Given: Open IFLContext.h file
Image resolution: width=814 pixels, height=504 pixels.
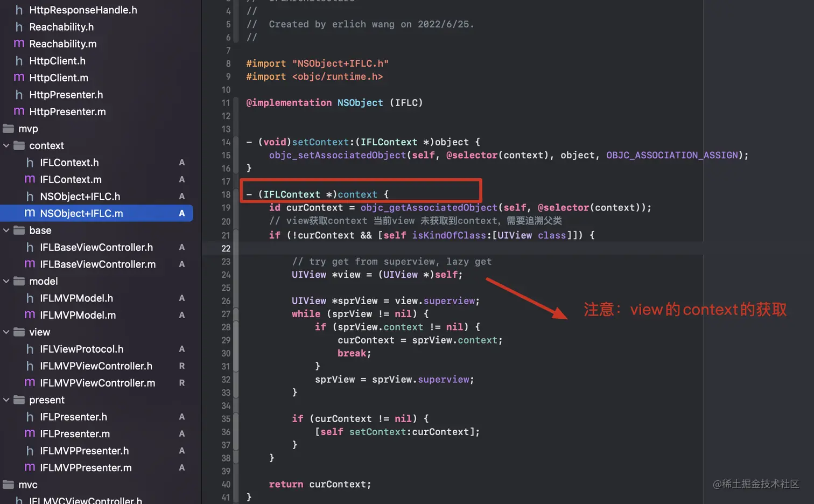Looking at the screenshot, I should (x=69, y=163).
